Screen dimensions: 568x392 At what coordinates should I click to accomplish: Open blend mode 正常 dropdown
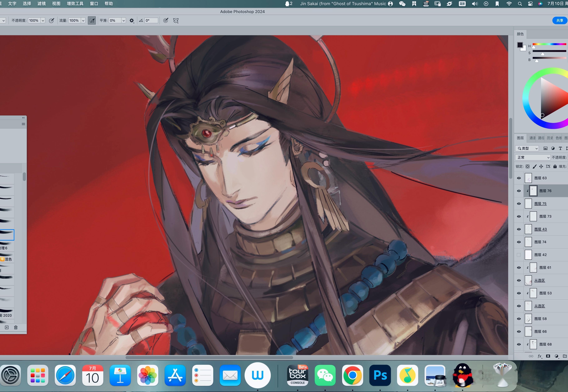[x=533, y=157]
